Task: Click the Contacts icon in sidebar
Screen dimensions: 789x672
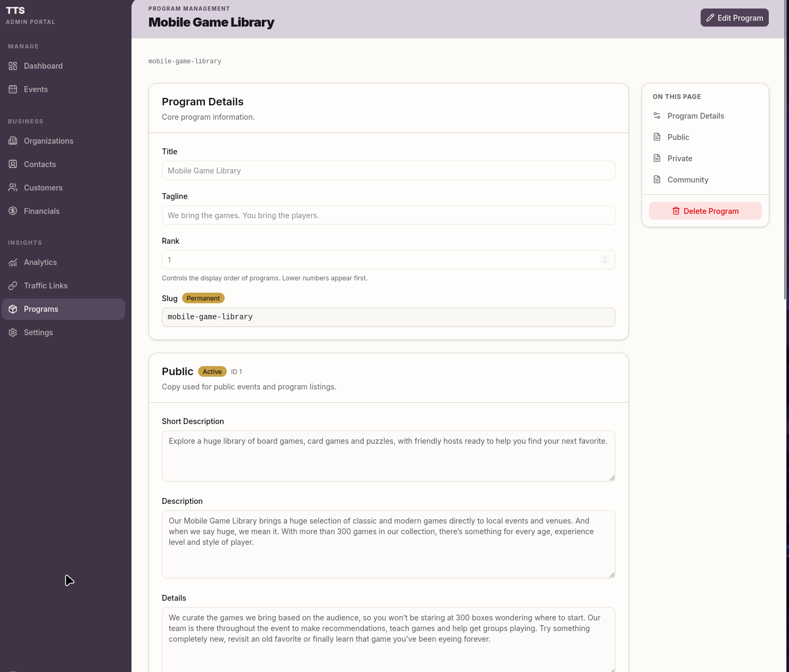Action: coord(13,164)
